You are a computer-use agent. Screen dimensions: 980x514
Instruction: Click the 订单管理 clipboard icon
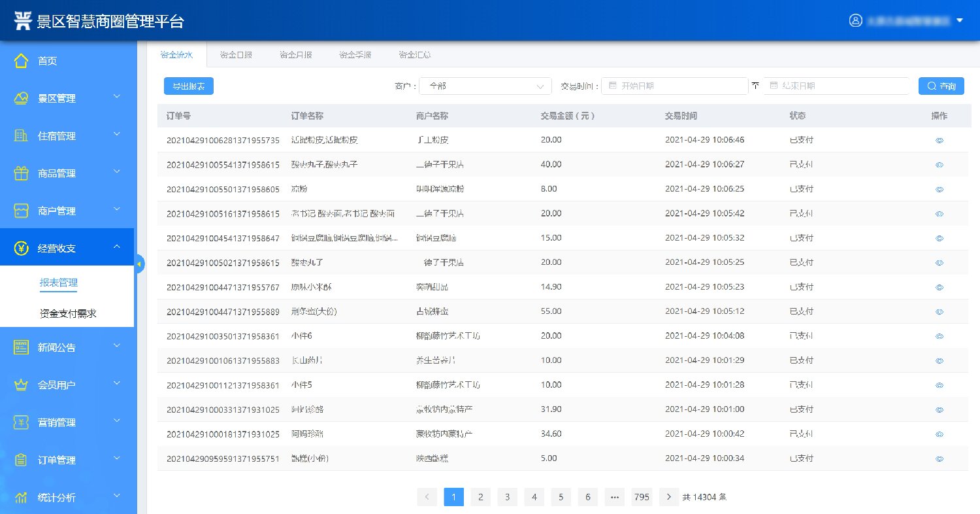[22, 460]
